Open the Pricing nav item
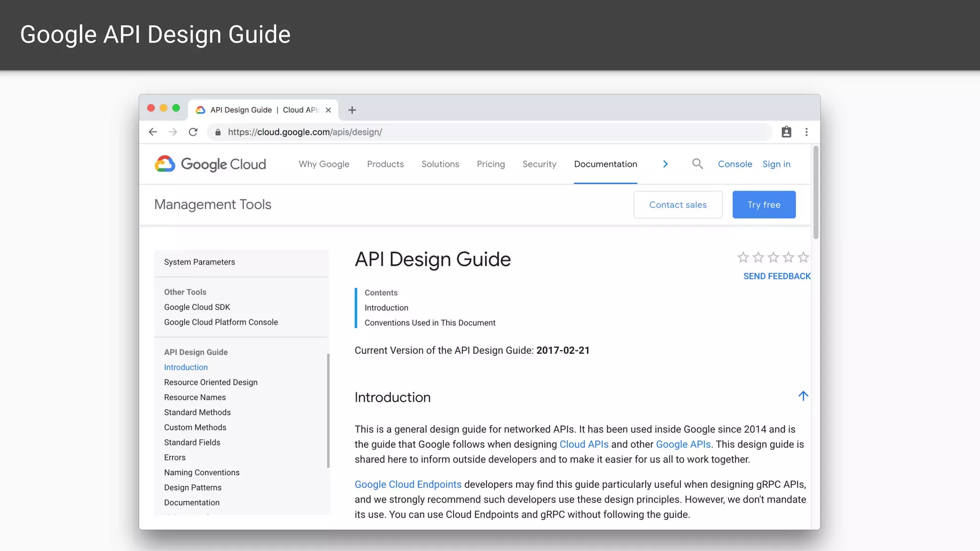 [490, 164]
